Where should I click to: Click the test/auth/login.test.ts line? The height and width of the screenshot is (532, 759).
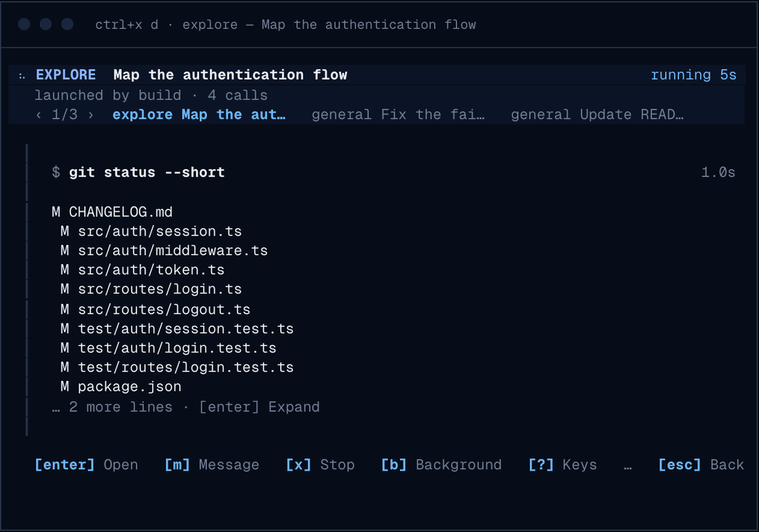[x=168, y=348]
